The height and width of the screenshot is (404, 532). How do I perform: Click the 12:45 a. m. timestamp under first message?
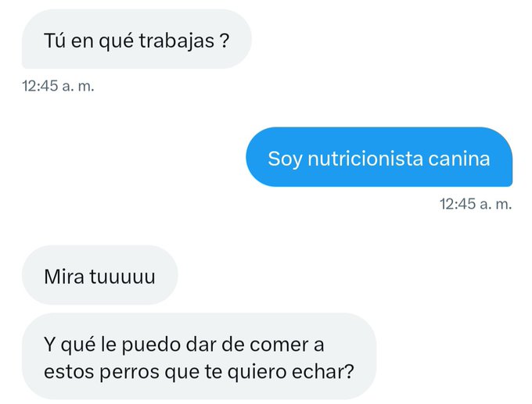(x=58, y=86)
